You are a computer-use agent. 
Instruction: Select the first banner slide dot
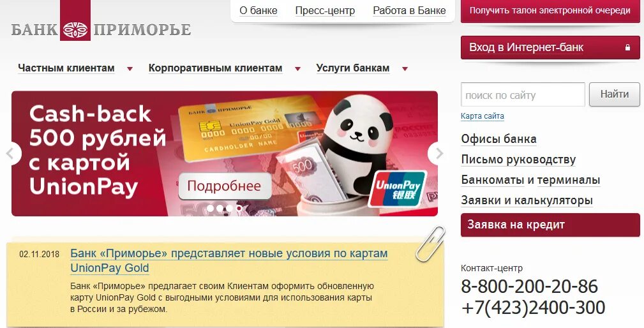(x=210, y=209)
